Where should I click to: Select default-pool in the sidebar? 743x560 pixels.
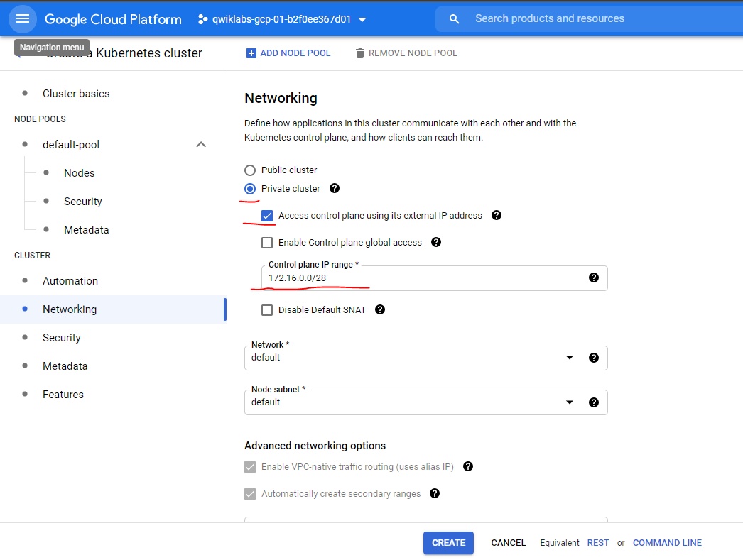point(71,145)
